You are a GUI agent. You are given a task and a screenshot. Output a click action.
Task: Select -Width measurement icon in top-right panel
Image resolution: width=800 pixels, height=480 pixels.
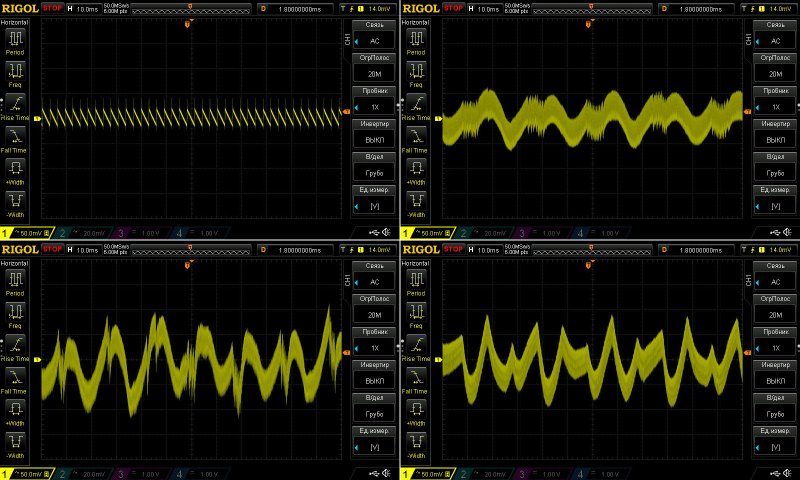pyautogui.click(x=417, y=202)
